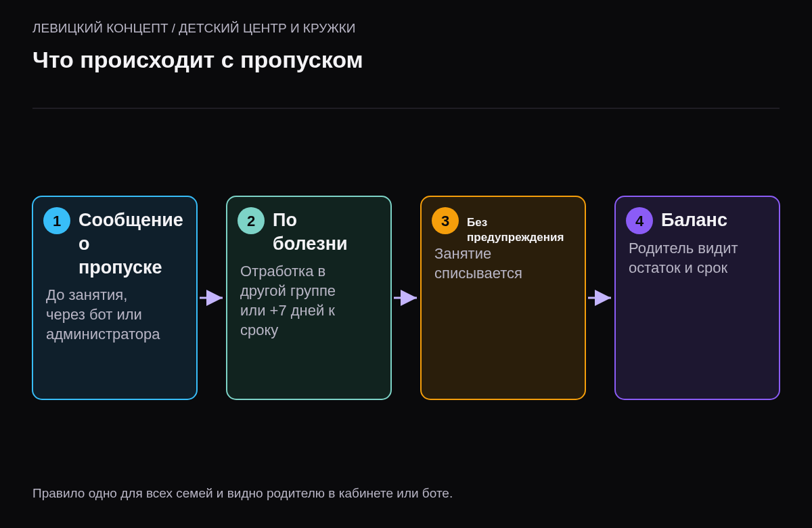Click the orange step 3 number badge

click(x=445, y=221)
